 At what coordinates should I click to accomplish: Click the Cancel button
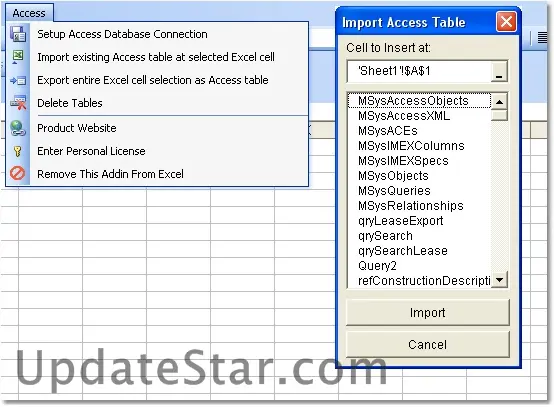428,344
